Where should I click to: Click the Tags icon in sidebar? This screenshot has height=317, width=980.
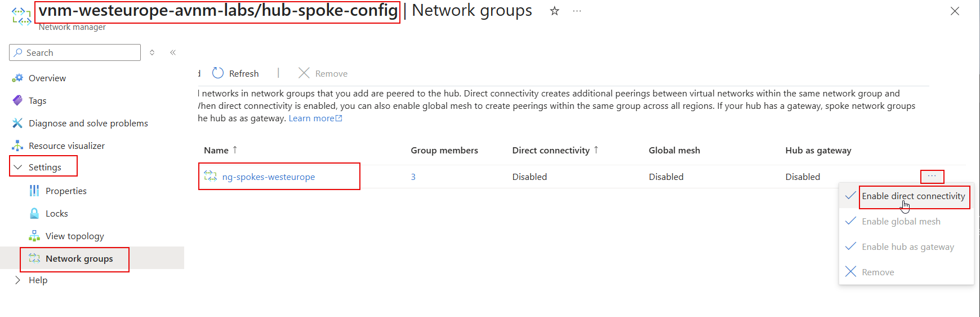(17, 100)
